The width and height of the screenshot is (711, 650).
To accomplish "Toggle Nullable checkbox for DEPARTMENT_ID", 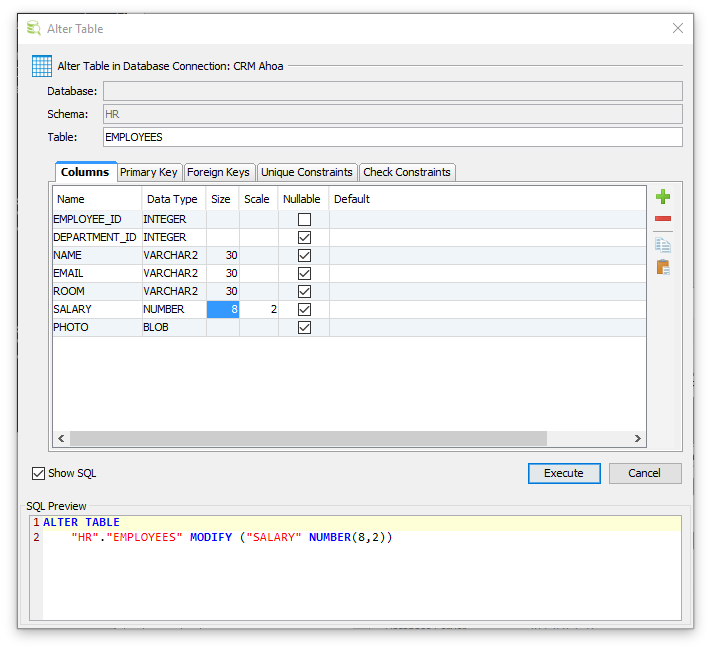I will coord(304,238).
